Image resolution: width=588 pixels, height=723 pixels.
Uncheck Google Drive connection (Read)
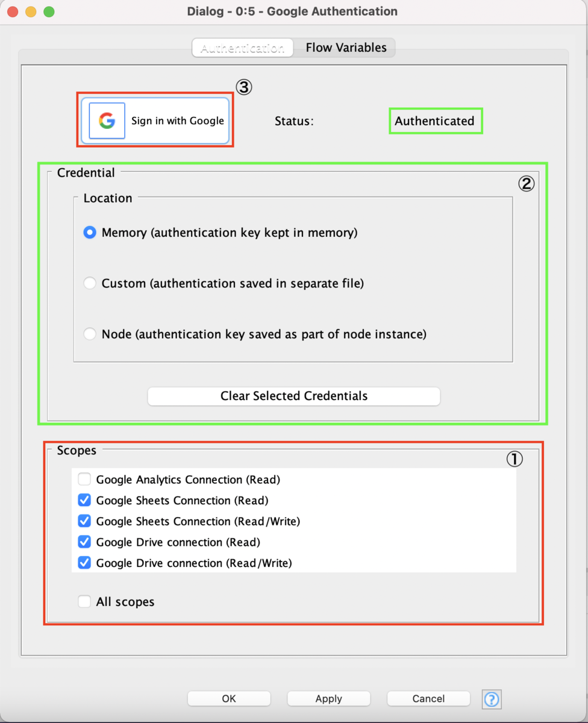[84, 542]
